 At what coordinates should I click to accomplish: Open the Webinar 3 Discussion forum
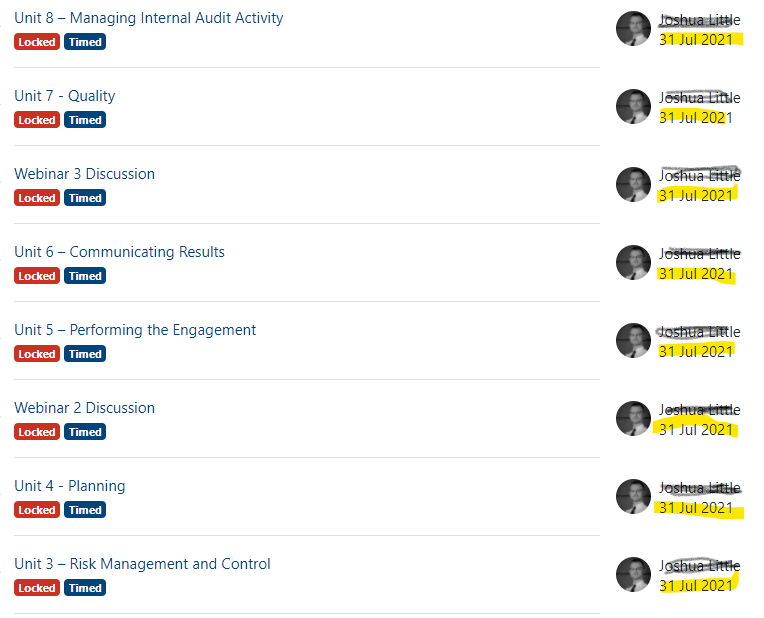tap(84, 174)
